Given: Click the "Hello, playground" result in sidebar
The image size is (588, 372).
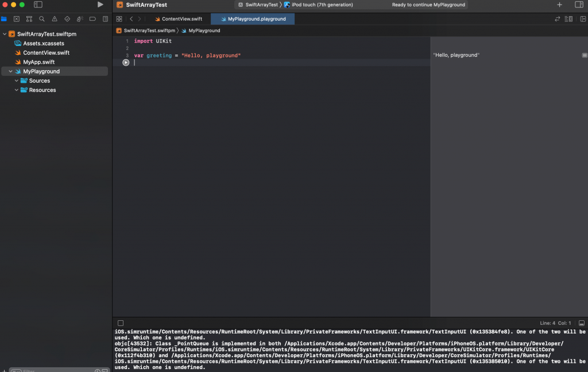Looking at the screenshot, I should tap(456, 55).
